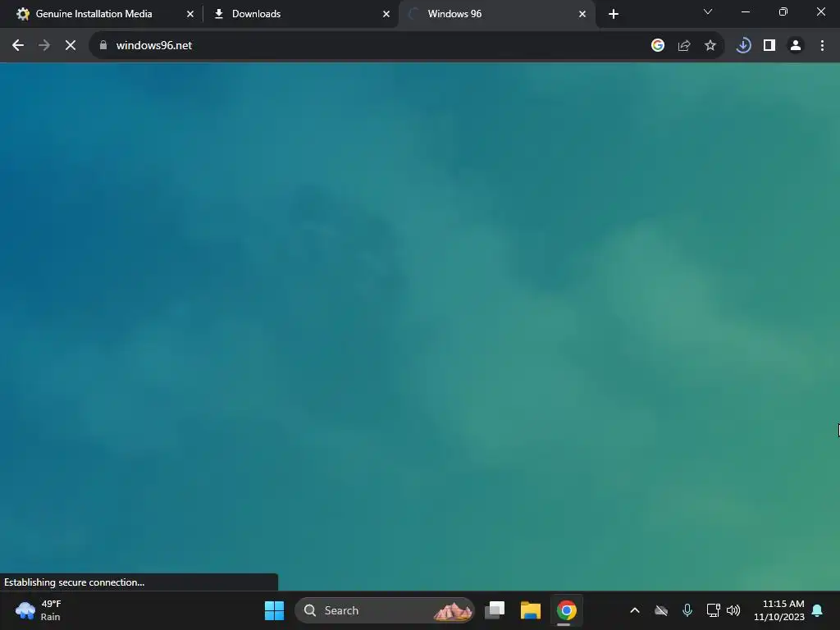
Task: View site security lock info
Action: pyautogui.click(x=103, y=46)
